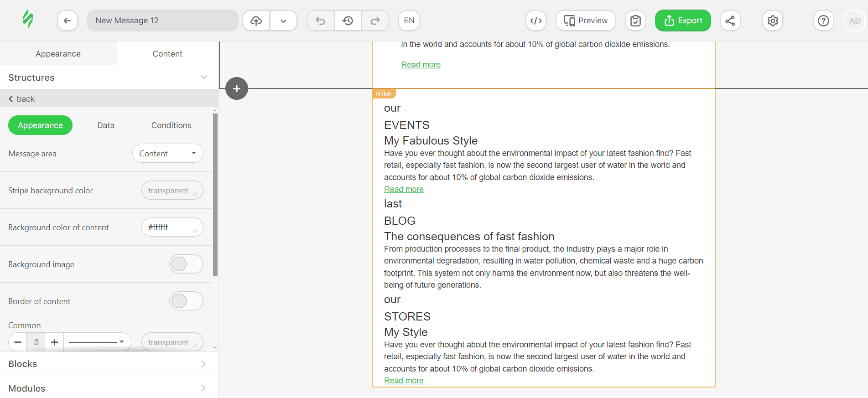Click the cloud save icon
This screenshot has width=868, height=398.
tap(256, 21)
